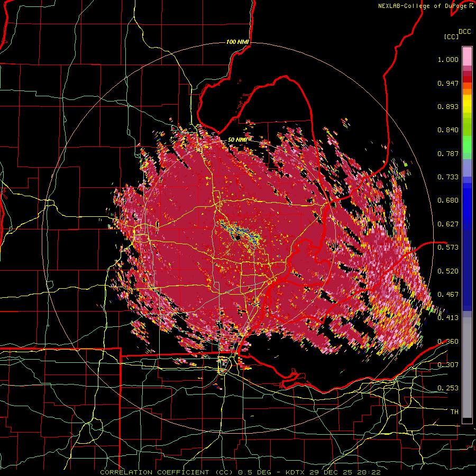Viewport: 476px width, 476px height.
Task: Click the 0.520 scale value
Action: point(448,271)
